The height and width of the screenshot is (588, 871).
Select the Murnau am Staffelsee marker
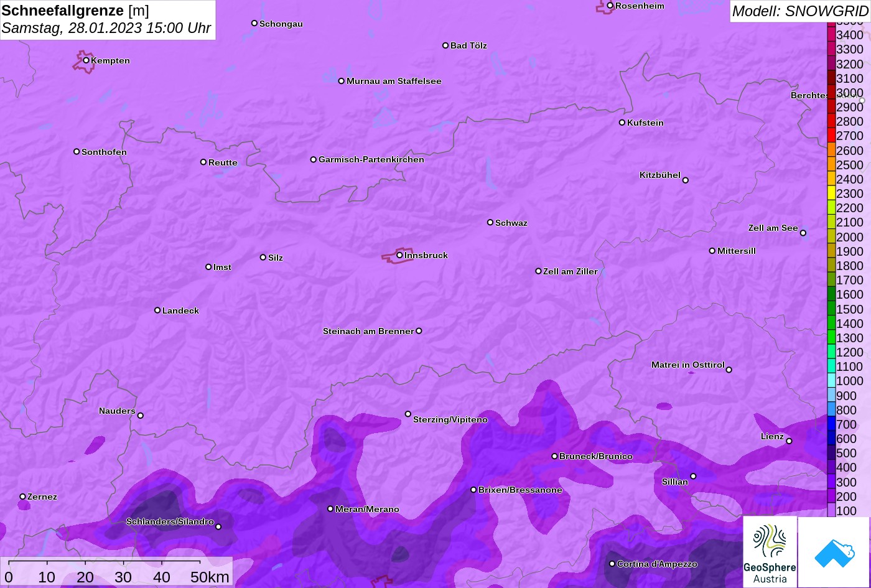(x=342, y=81)
